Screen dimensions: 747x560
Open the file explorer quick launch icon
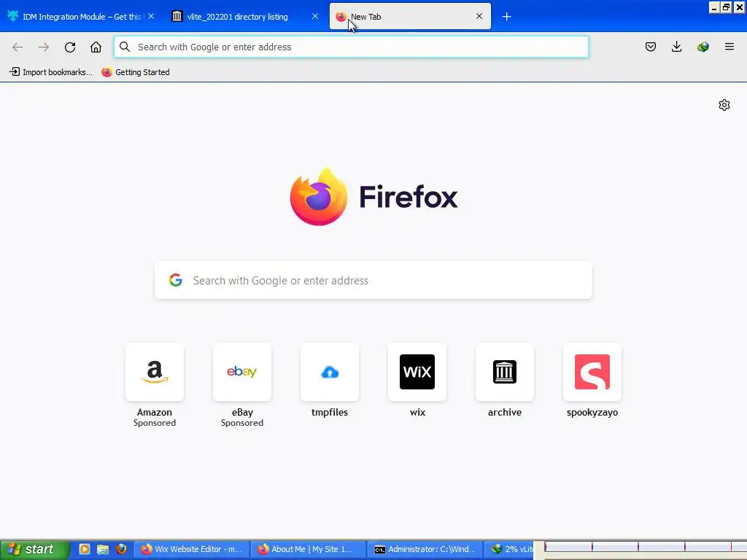(x=102, y=549)
